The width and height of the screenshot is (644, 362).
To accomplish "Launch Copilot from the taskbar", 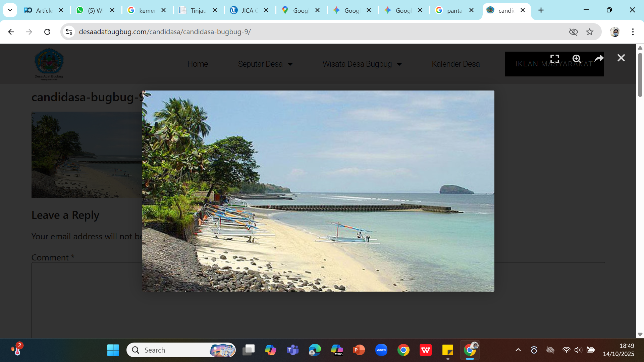I will pos(270,350).
